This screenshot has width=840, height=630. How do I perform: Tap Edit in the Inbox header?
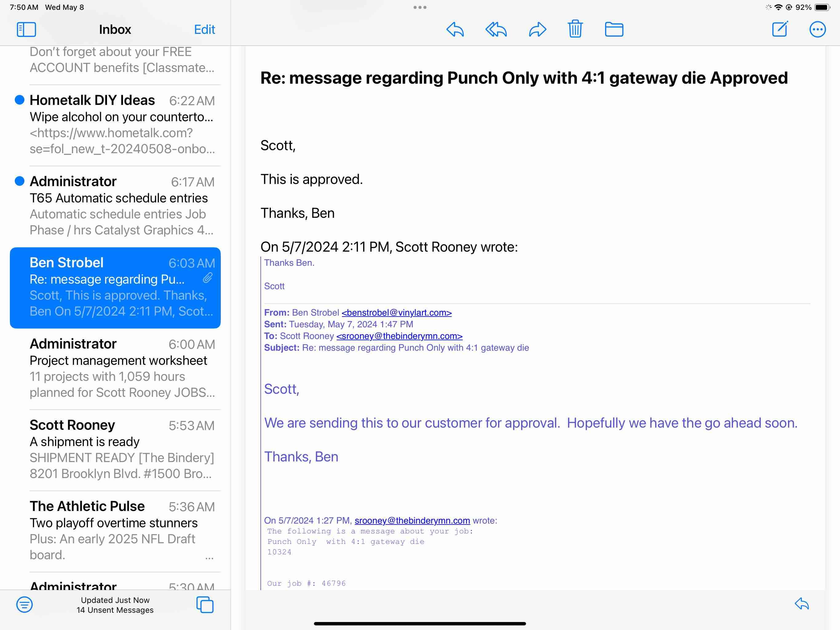[x=204, y=29]
